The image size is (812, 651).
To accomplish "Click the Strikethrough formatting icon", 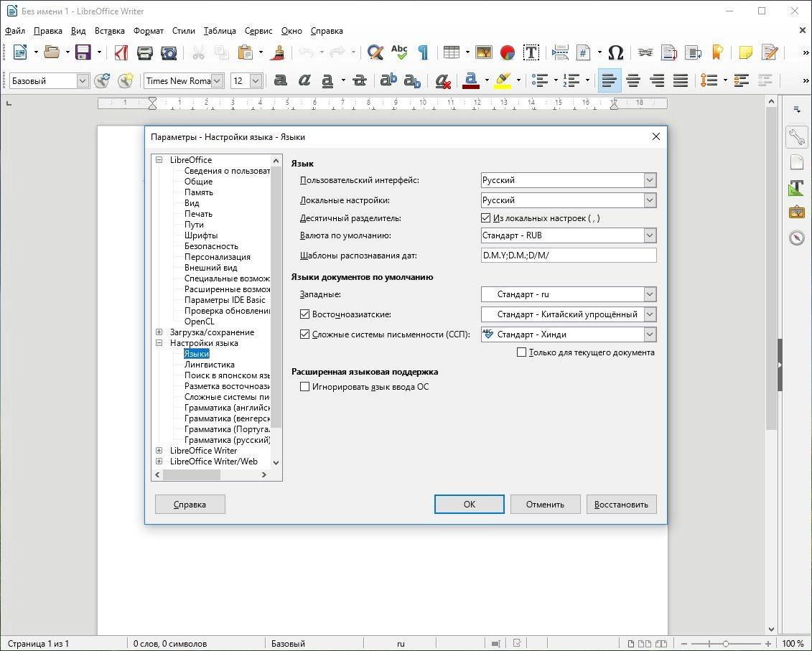I will [360, 80].
